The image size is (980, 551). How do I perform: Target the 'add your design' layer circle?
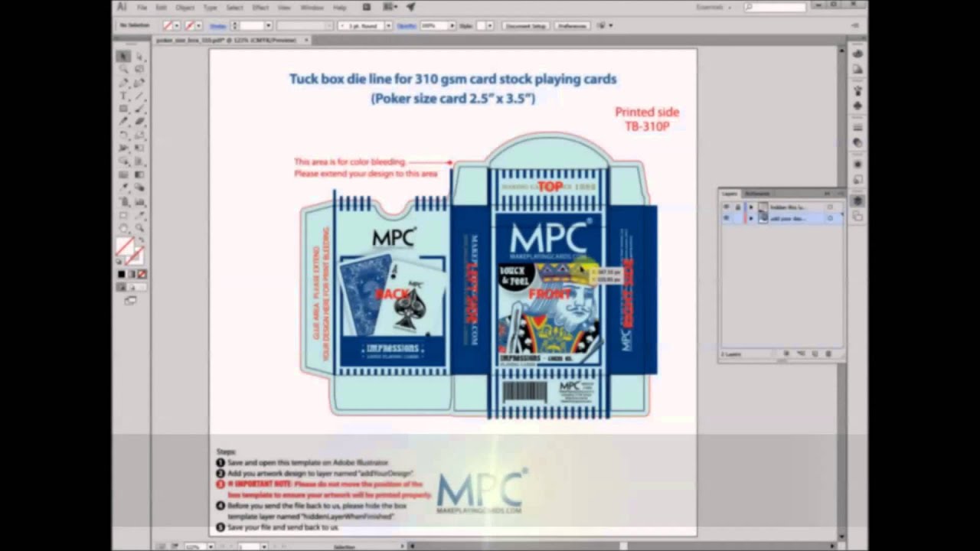coord(830,218)
